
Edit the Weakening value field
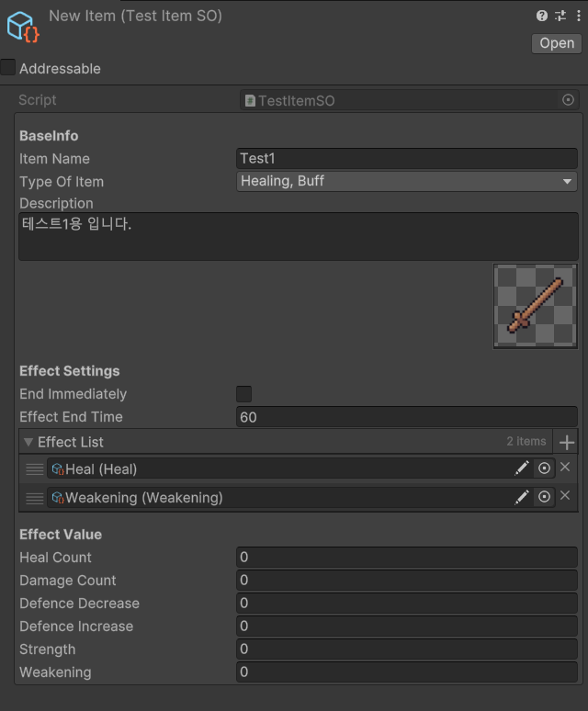[407, 672]
